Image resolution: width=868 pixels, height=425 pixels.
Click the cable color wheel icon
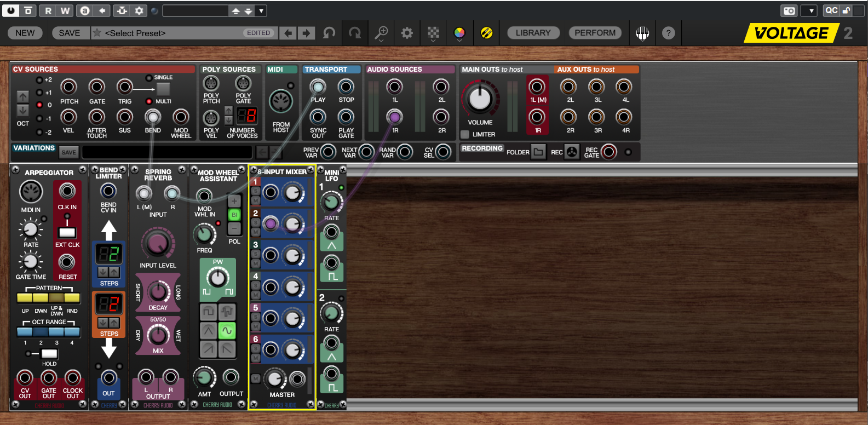click(459, 33)
